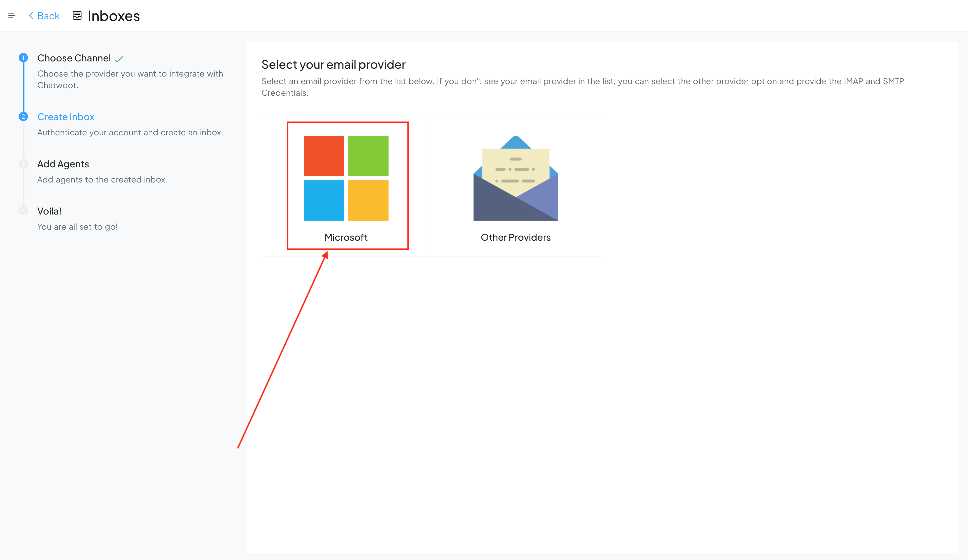Click the Inboxes page title
This screenshot has height=560, width=968.
tap(114, 16)
